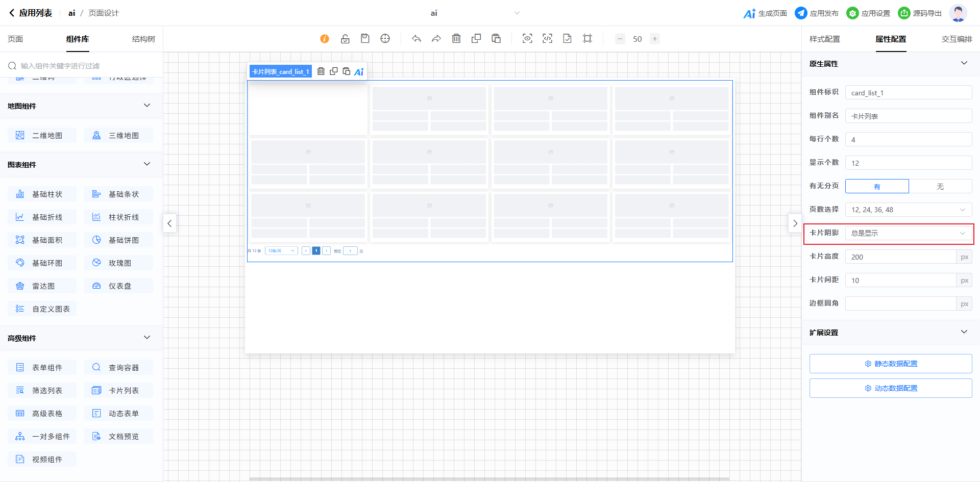980x482 pixels.
Task: Collapse the left panel with arrow handle
Action: (169, 223)
